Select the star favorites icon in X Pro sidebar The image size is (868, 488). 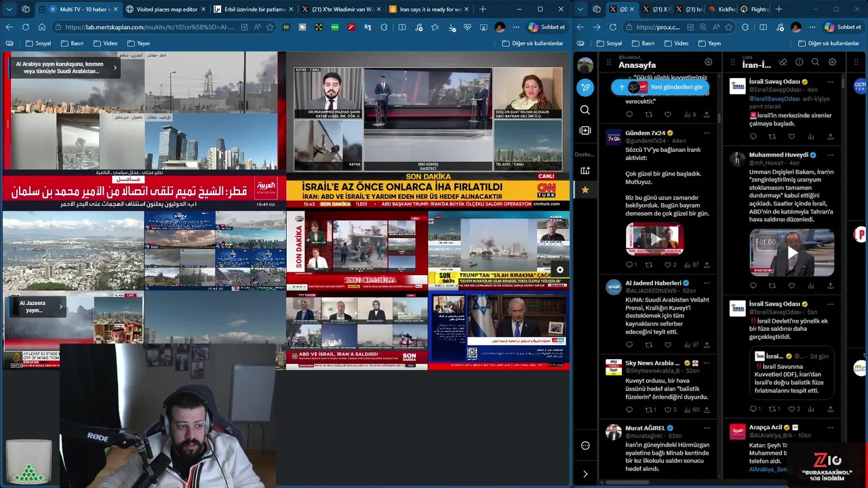pos(585,190)
